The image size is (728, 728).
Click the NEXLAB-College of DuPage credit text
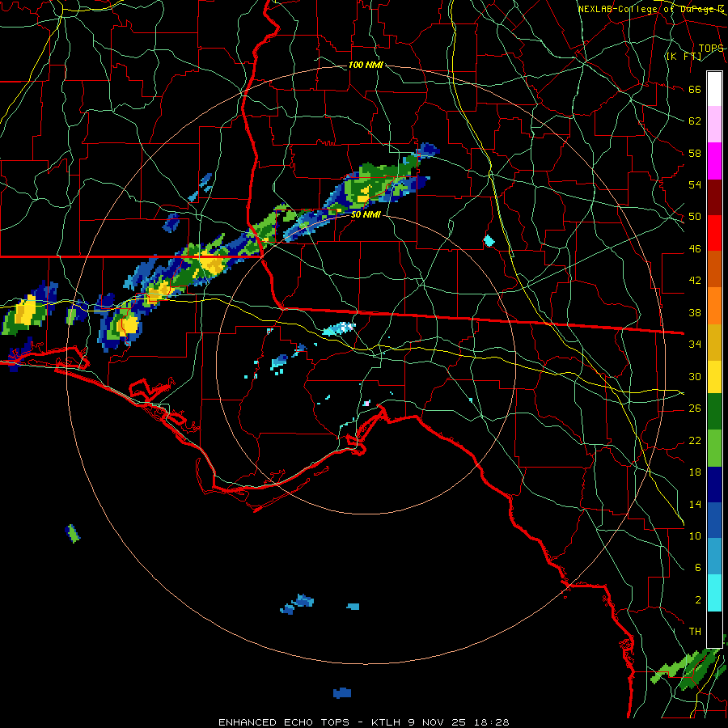coord(651,9)
